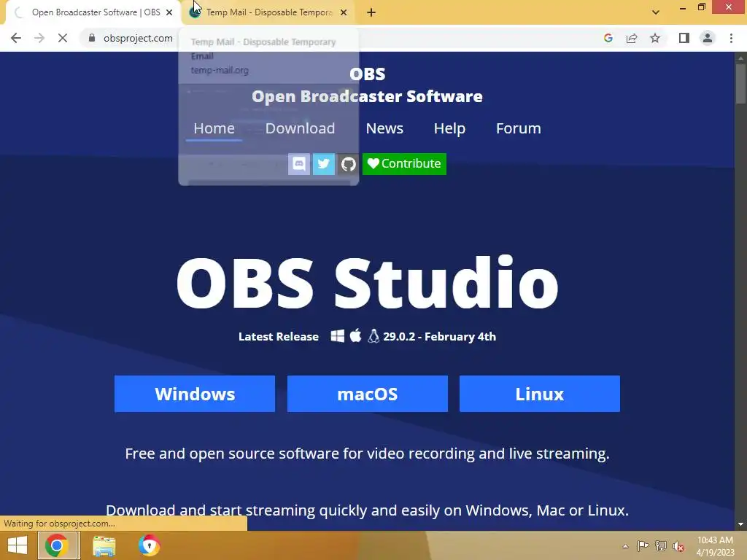Open the News nav item

coord(384,128)
